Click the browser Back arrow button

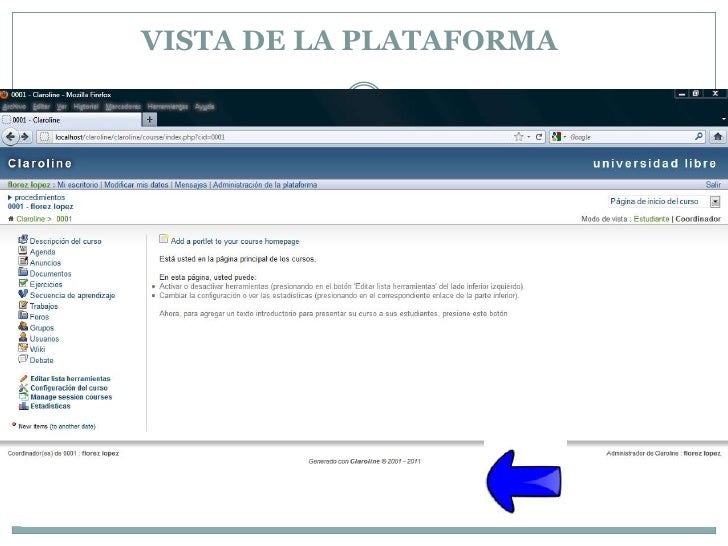[x=10, y=136]
